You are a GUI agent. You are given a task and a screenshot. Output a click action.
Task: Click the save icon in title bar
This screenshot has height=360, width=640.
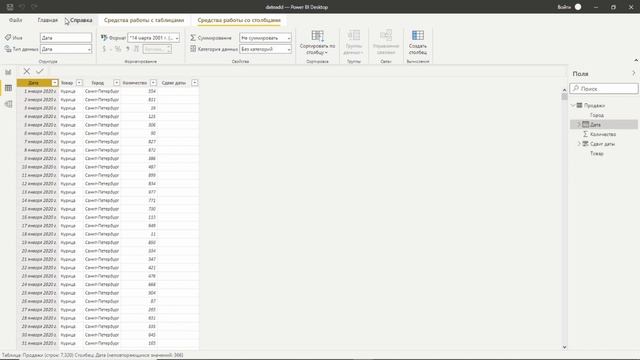pos(10,7)
